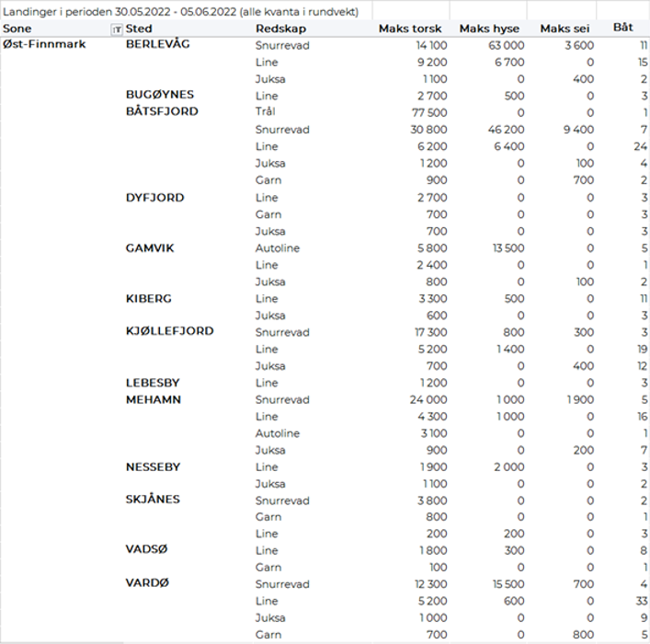This screenshot has height=644, width=650.
Task: Click the VARDØ place label
Action: pyautogui.click(x=148, y=583)
